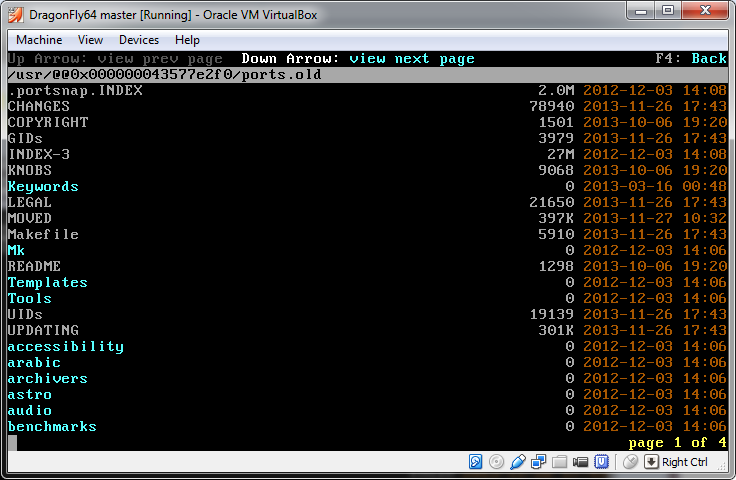
Task: Open the Machine menu
Action: (39, 40)
